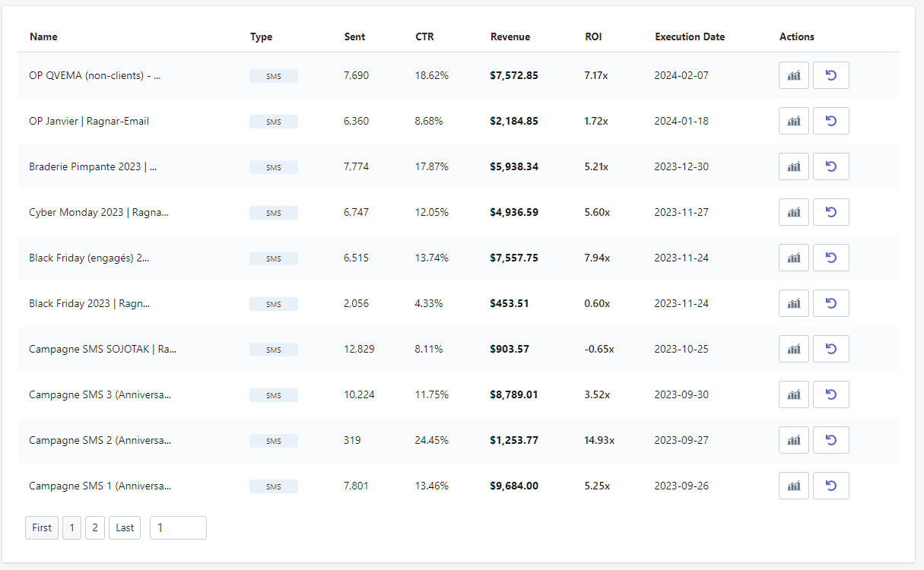Click Campagne SMS SOJOTAK campaign name
924x570 pixels.
tap(103, 349)
